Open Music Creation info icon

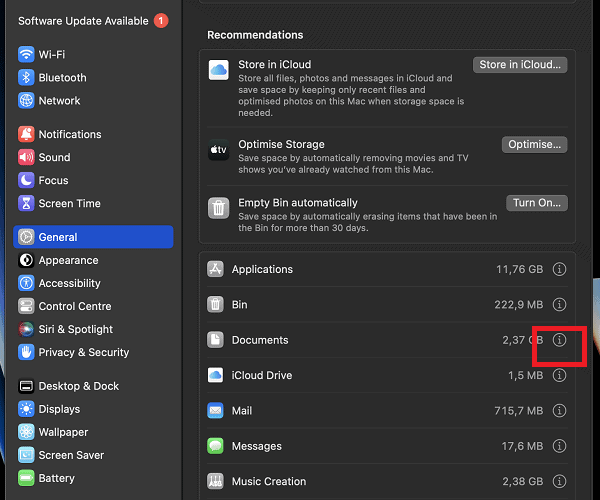[x=559, y=481]
